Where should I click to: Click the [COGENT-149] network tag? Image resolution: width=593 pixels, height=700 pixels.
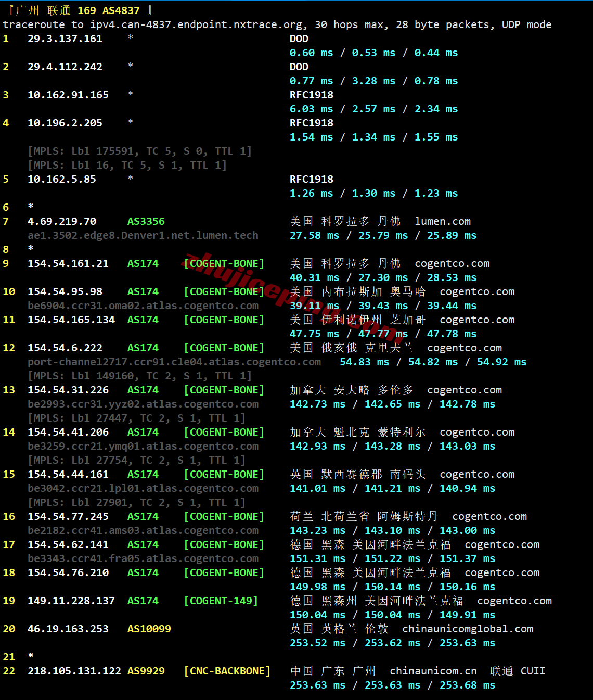click(x=221, y=601)
